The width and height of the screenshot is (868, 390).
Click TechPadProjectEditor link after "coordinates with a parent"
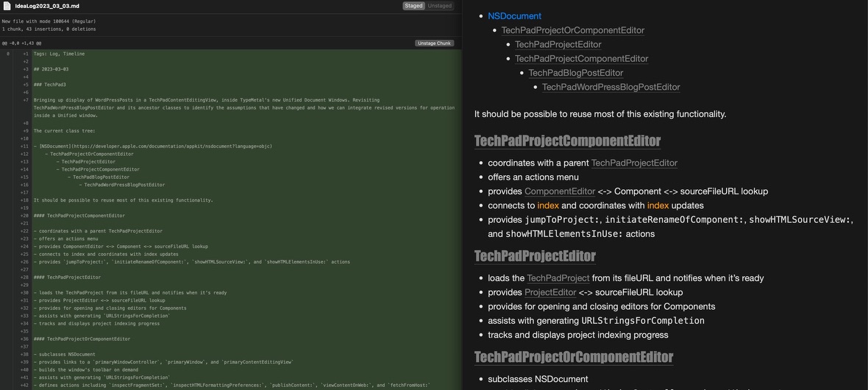point(634,163)
